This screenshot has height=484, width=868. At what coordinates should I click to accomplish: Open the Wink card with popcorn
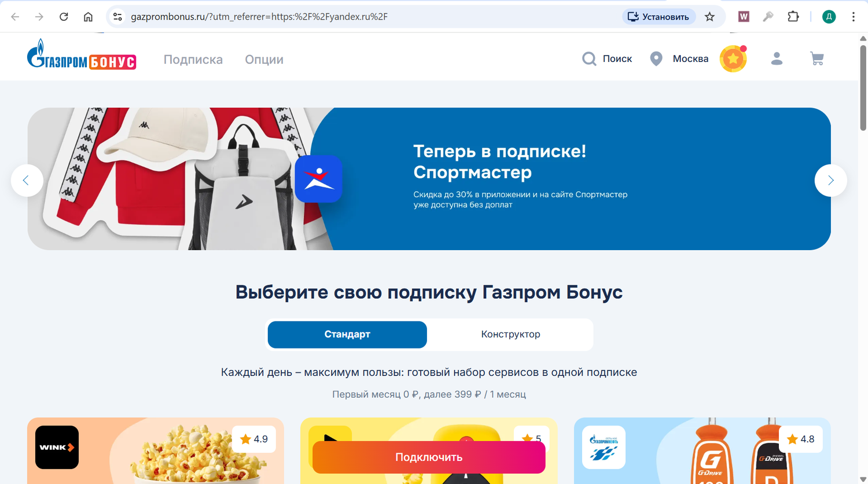click(x=156, y=451)
